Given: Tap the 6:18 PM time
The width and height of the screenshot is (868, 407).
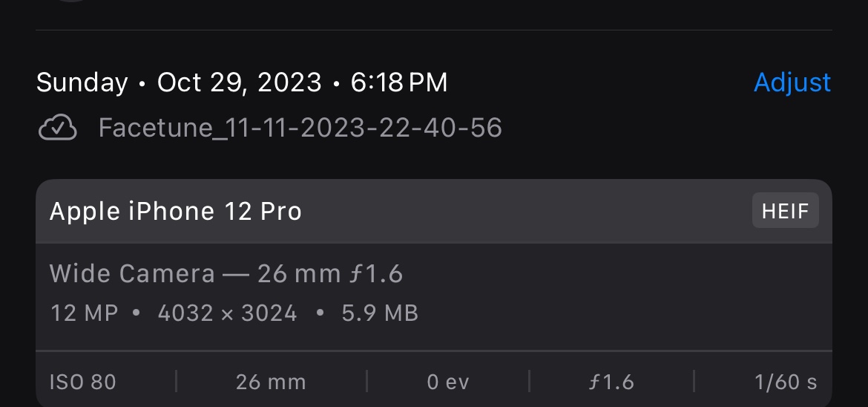Looking at the screenshot, I should tap(398, 82).
